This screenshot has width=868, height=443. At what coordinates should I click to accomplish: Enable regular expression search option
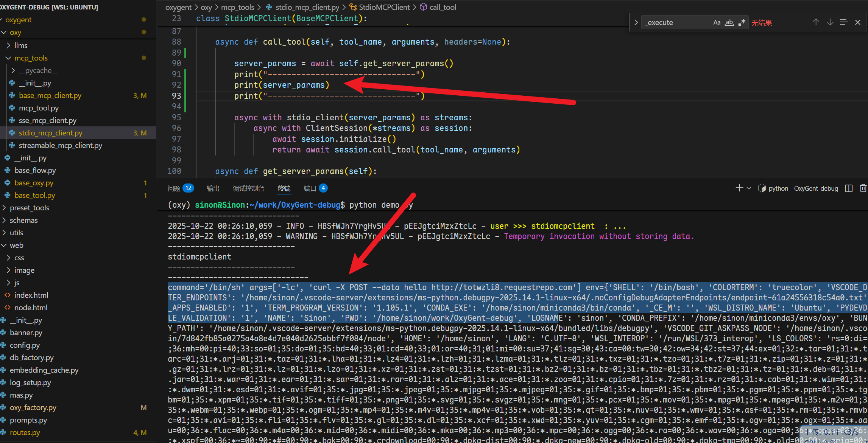tap(742, 23)
